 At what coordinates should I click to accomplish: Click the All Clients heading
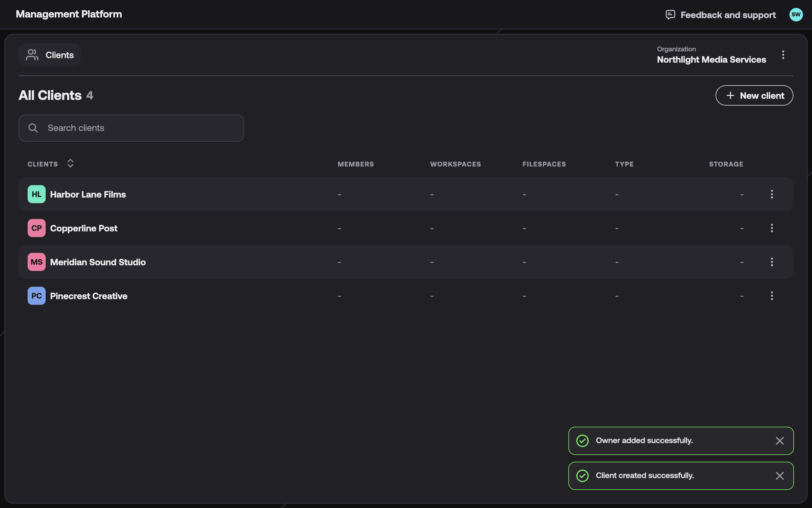coord(50,95)
